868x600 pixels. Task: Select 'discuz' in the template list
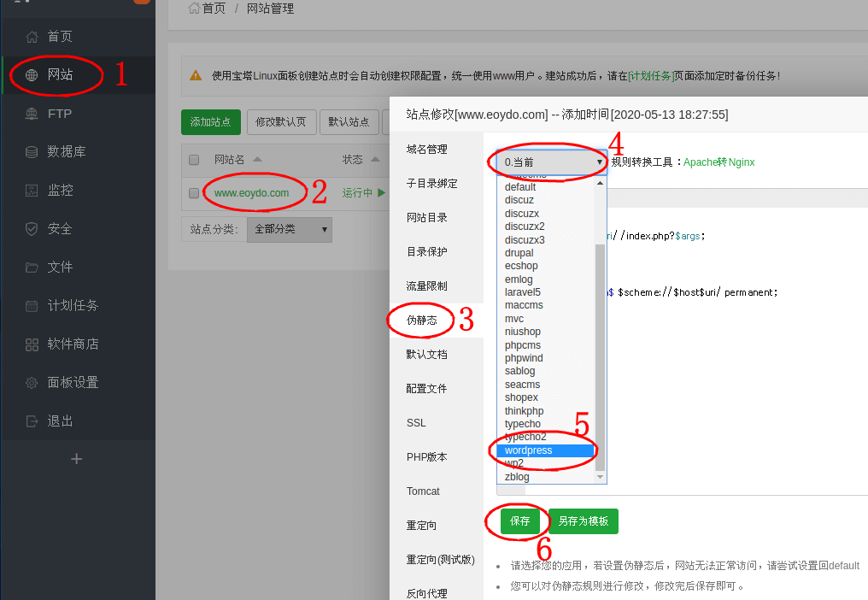546,200
